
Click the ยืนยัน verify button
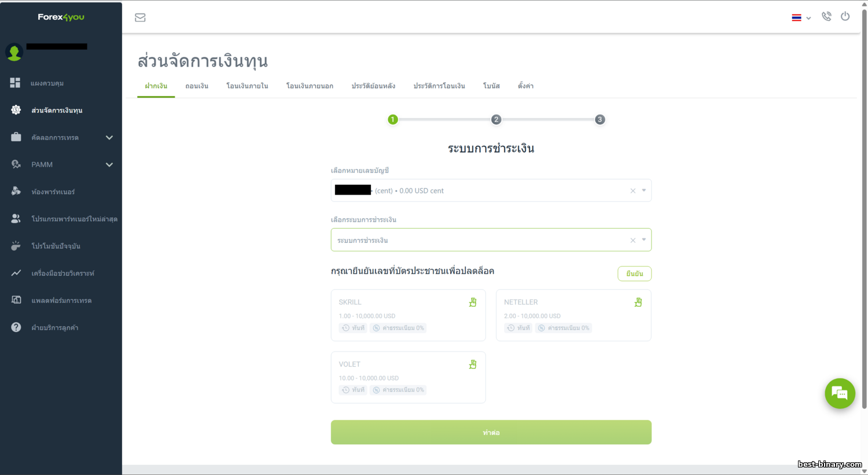pos(634,273)
